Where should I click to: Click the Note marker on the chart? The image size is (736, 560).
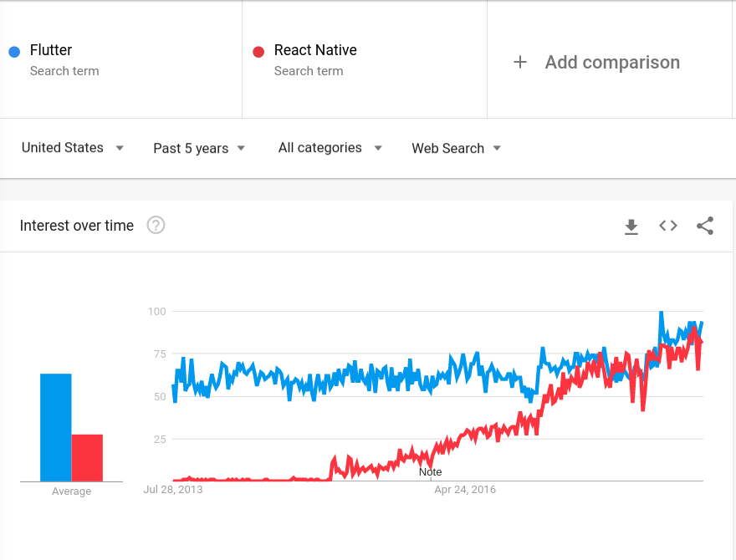point(430,472)
